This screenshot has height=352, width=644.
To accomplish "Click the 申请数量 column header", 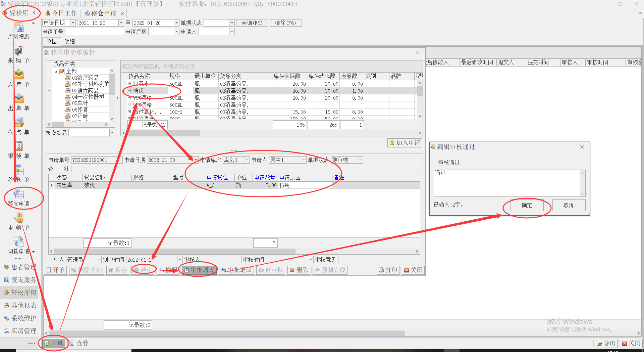I will click(x=265, y=178).
